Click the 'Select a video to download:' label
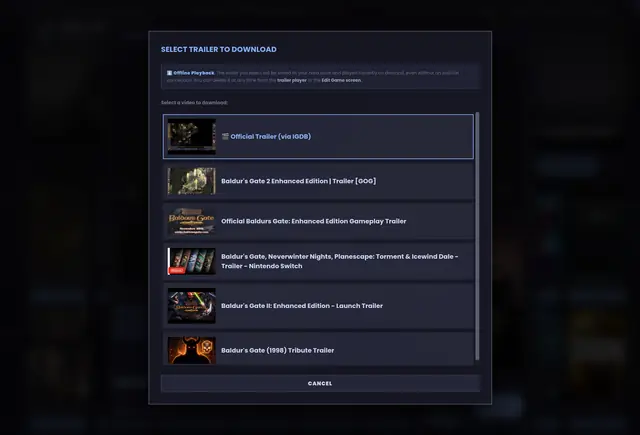Screen dimensions: 640x435 coord(194,102)
